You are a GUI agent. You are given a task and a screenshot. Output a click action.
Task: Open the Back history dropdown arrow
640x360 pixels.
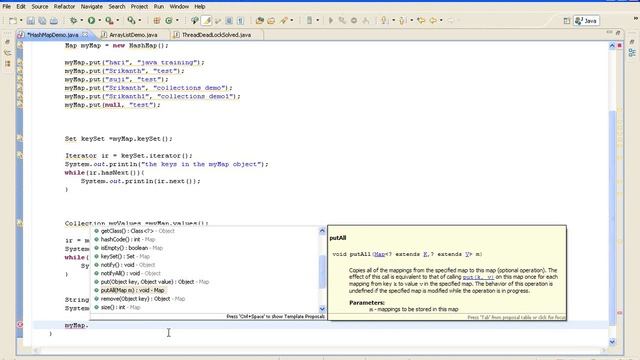click(x=441, y=20)
